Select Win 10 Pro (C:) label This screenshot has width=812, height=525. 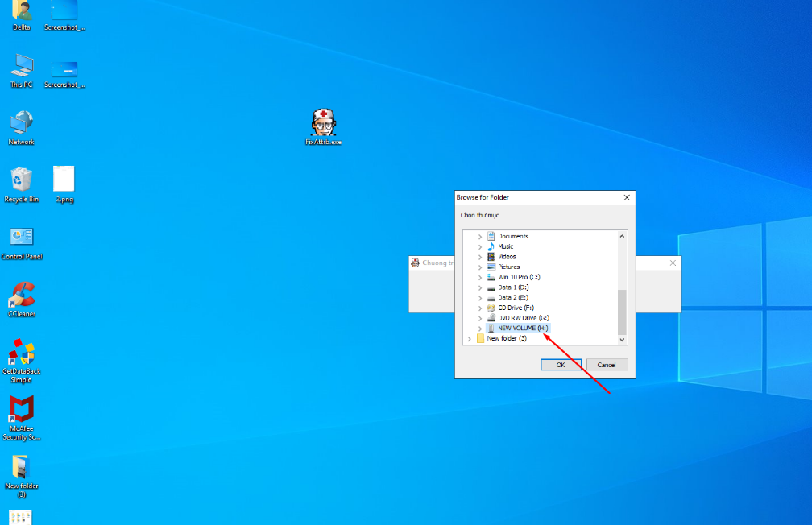pyautogui.click(x=519, y=277)
